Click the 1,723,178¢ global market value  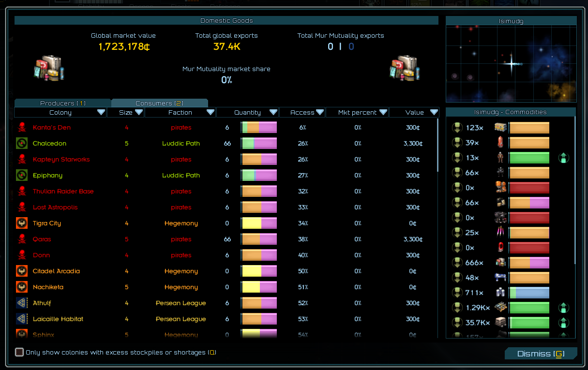click(x=123, y=46)
